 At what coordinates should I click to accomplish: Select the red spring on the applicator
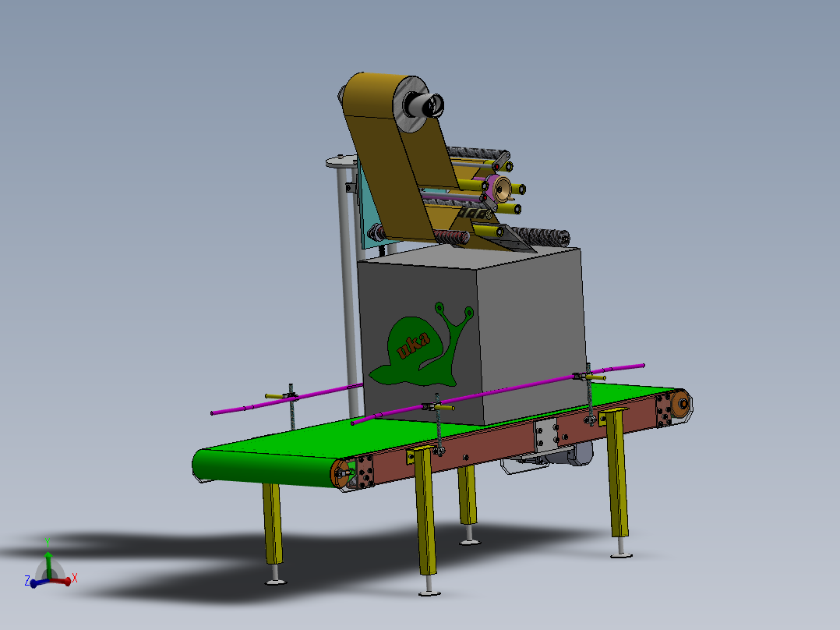(450, 236)
